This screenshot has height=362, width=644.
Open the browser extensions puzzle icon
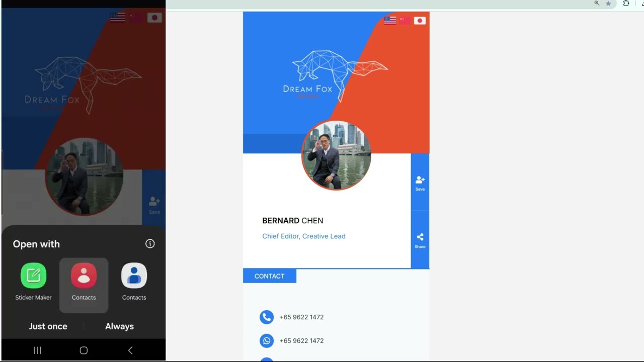point(626,4)
